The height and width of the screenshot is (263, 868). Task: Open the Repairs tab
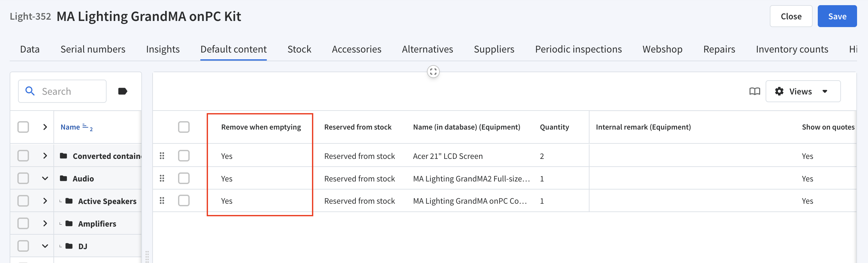point(719,49)
